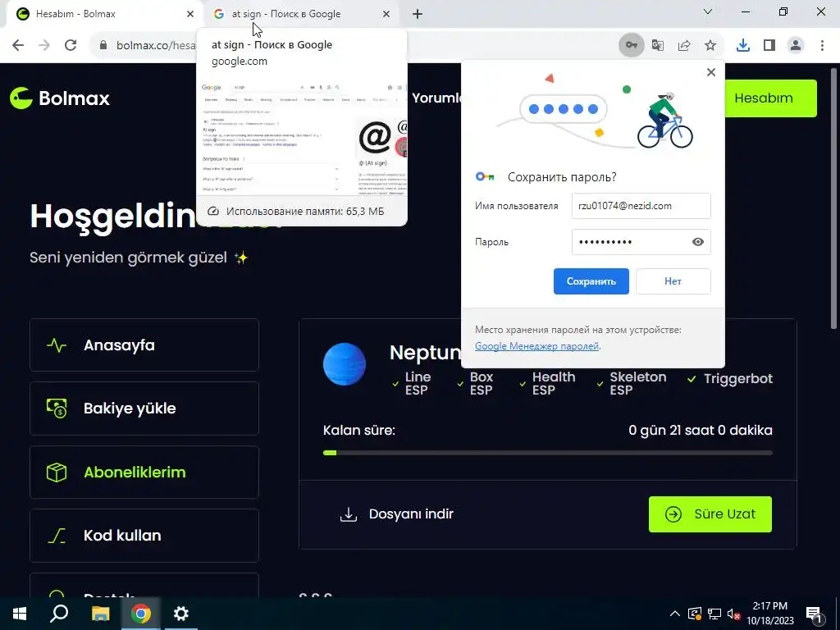The height and width of the screenshot is (630, 840).
Task: Click the Triggerbot feature label
Action: (738, 379)
